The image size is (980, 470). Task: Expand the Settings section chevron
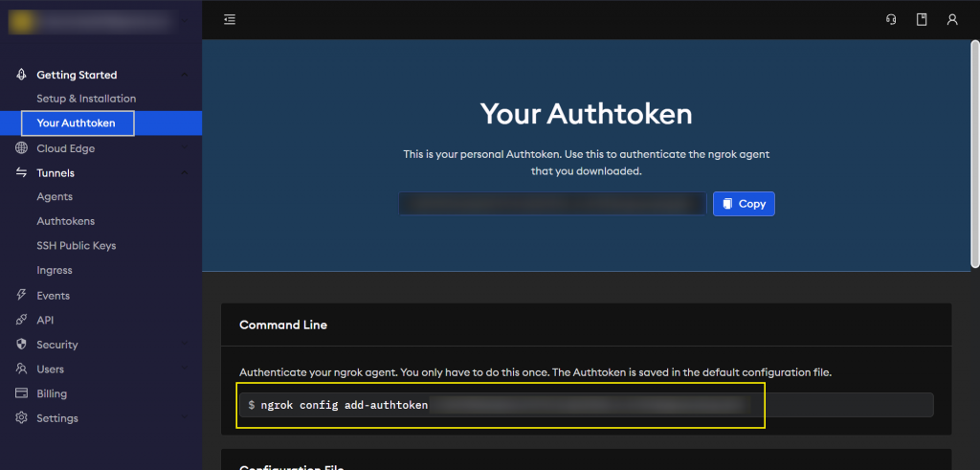pos(184,417)
